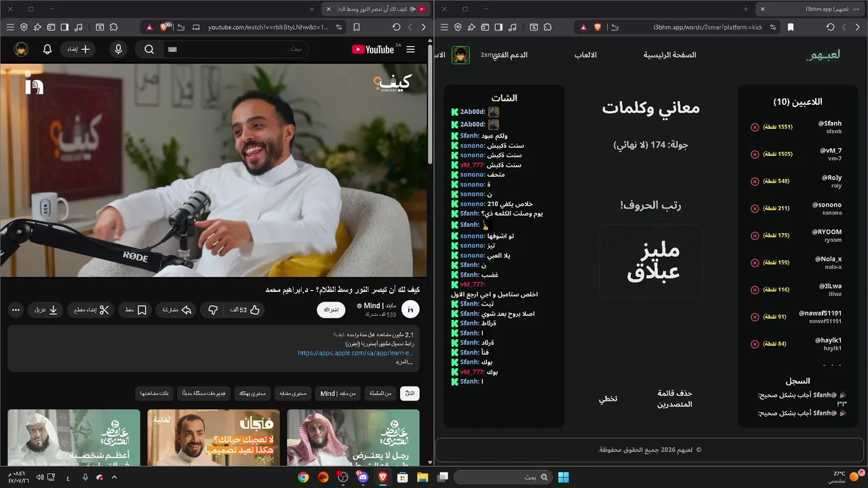Open الالعاب nav item
The width and height of the screenshot is (868, 488).
pos(586,55)
